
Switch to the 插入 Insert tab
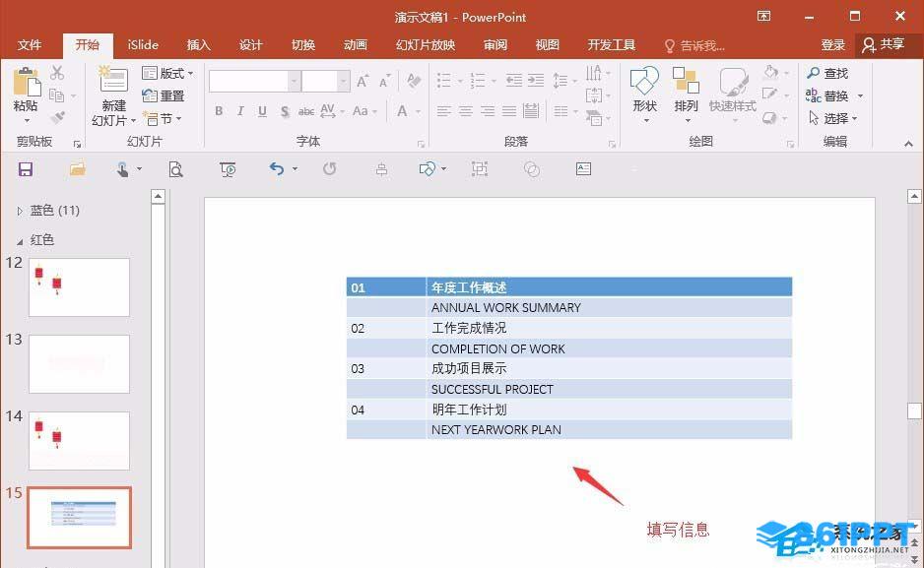click(x=198, y=45)
